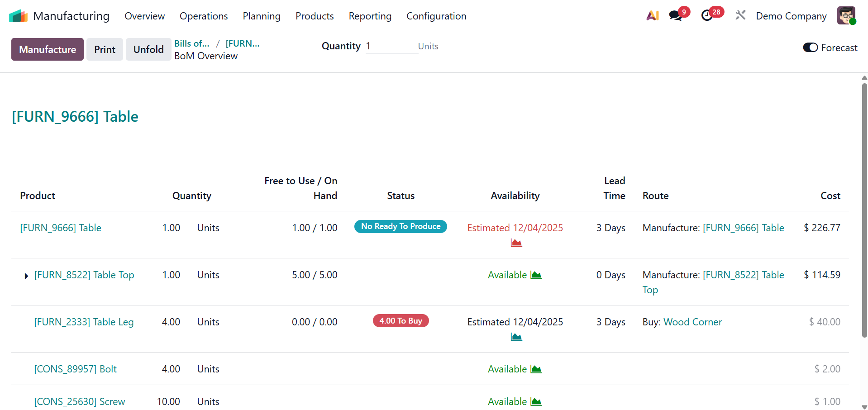Viewport: 868px width, 410px height.
Task: Expand the Table Top BoM row
Action: point(26,276)
